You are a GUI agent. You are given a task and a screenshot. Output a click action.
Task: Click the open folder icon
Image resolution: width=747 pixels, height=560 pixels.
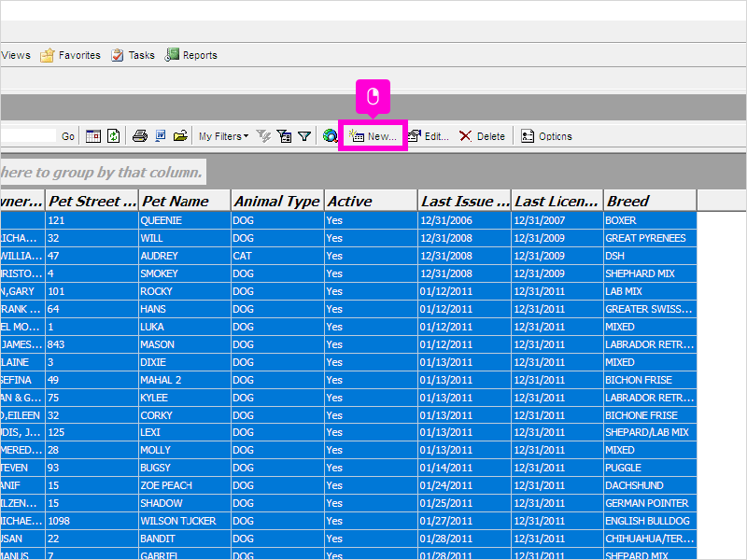click(180, 136)
